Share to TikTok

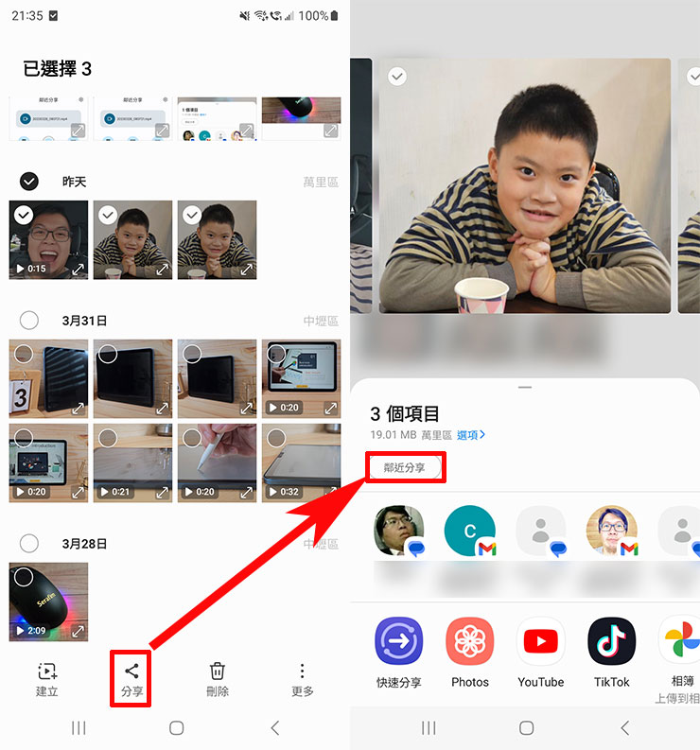click(611, 653)
